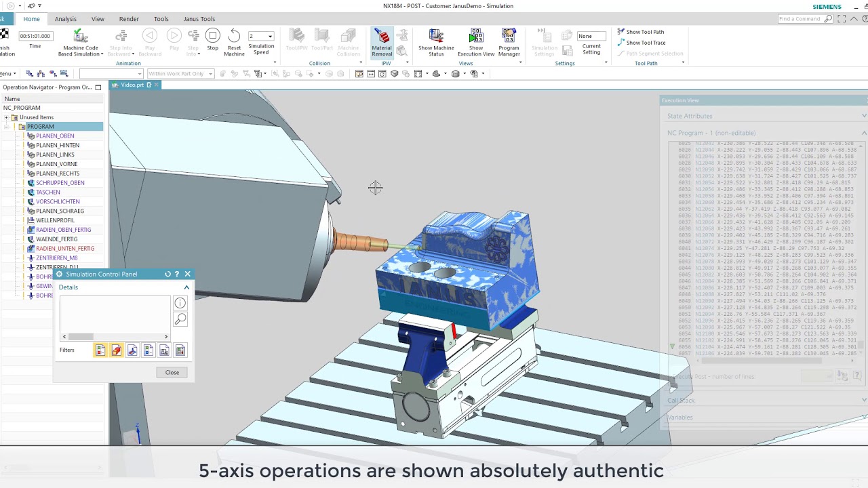The image size is (868, 488).
Task: Close the Simulation Control Panel via Close button
Action: tap(172, 372)
